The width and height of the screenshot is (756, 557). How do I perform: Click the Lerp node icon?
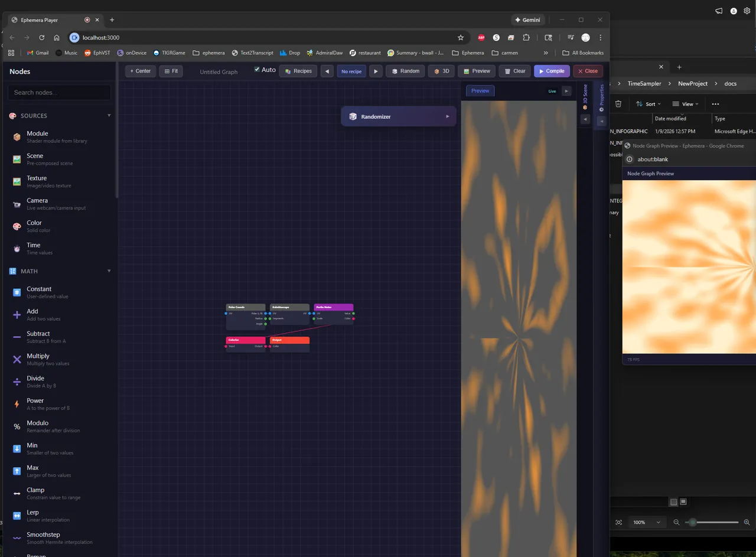click(17, 516)
